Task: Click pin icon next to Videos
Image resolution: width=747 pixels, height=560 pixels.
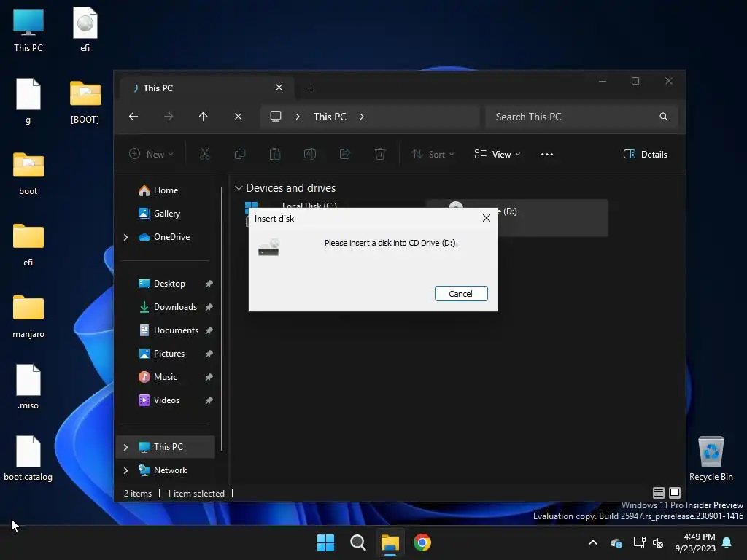Action: click(x=209, y=400)
